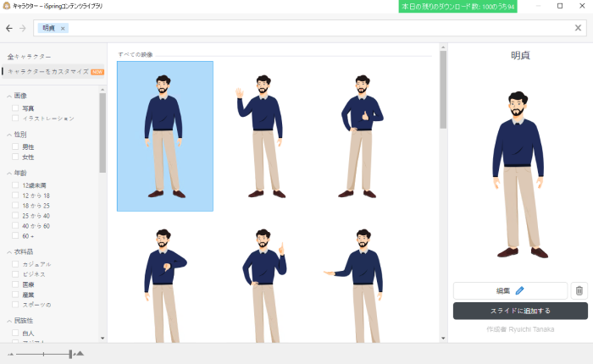This screenshot has height=364, width=593.
Task: Check the 男性 filter
Action: pyautogui.click(x=15, y=146)
